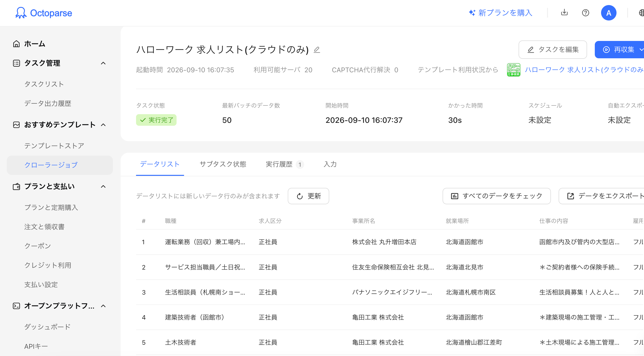Click the ホーム home icon
The width and height of the screenshot is (644, 356).
tap(16, 44)
